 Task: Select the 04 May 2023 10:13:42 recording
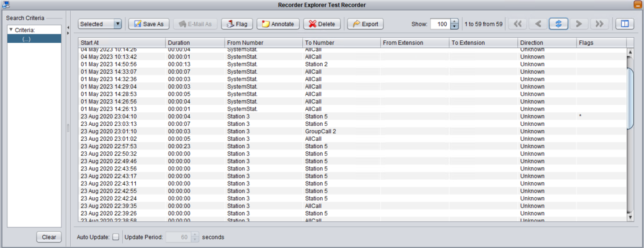coord(352,56)
